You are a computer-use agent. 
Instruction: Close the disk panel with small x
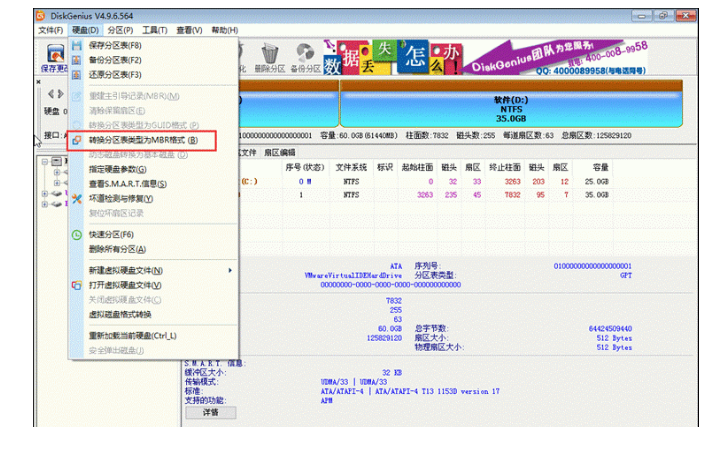38,82
